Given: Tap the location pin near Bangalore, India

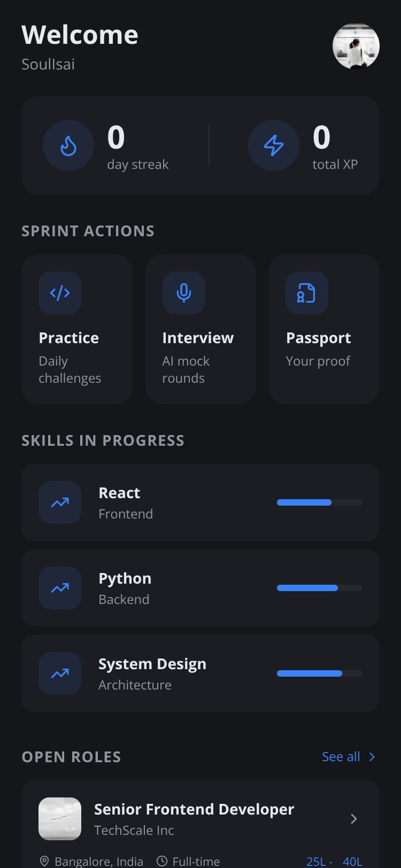Looking at the screenshot, I should click(44, 861).
